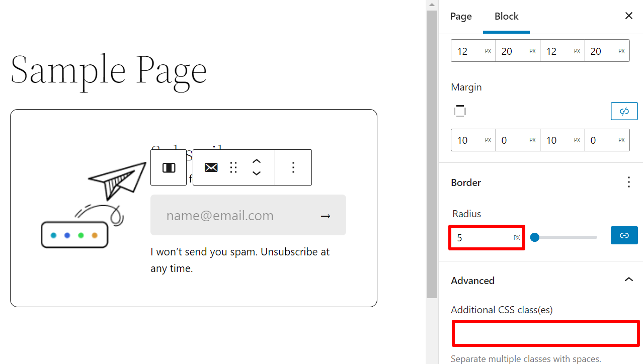
Task: Open the block options three-dot menu
Action: [293, 167]
